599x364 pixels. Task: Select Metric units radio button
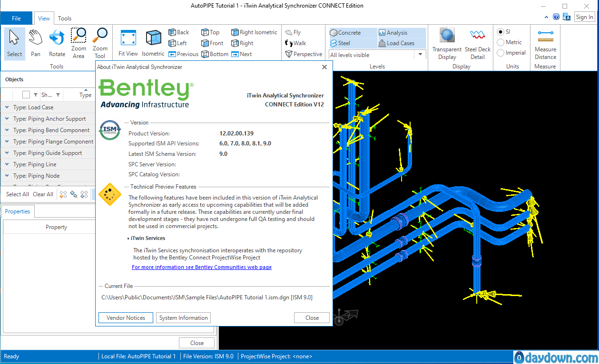[x=501, y=42]
